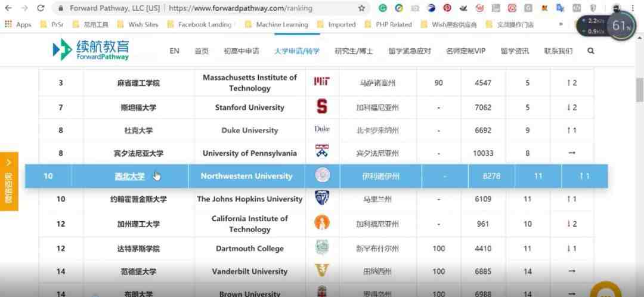Open the Wish黑客供应商 bookmark folder
The height and width of the screenshot is (297, 644).
pyautogui.click(x=449, y=24)
